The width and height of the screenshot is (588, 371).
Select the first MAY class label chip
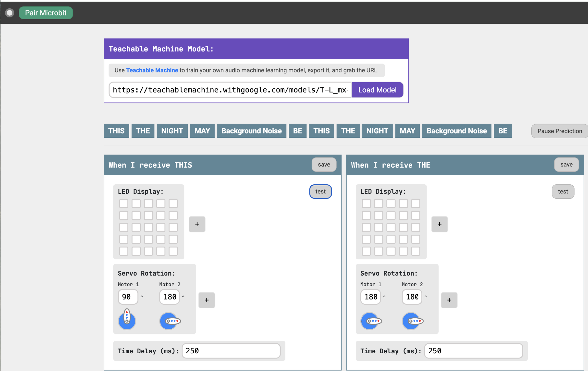tap(202, 131)
